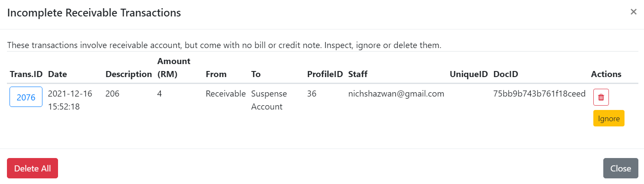This screenshot has height=184, width=644.
Task: Click the UniqueID column header
Action: pyautogui.click(x=469, y=74)
